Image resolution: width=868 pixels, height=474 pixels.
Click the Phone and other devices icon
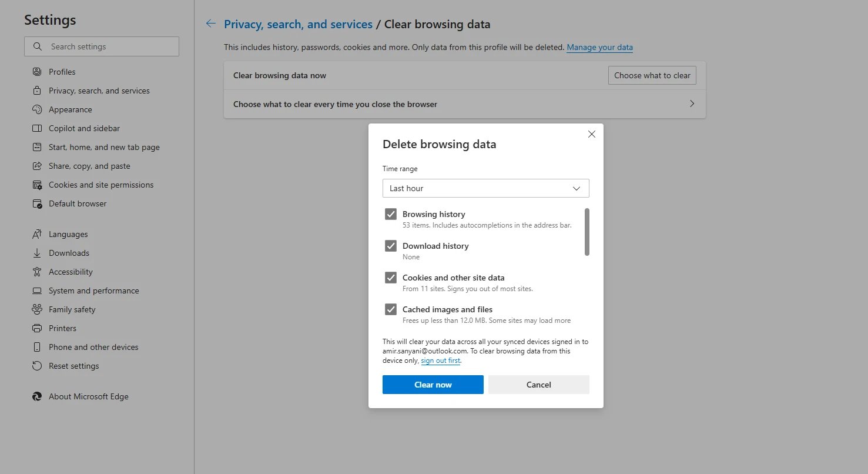coord(37,347)
